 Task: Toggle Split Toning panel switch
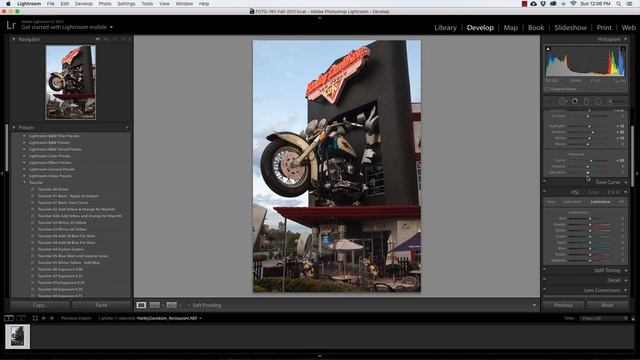(x=544, y=270)
